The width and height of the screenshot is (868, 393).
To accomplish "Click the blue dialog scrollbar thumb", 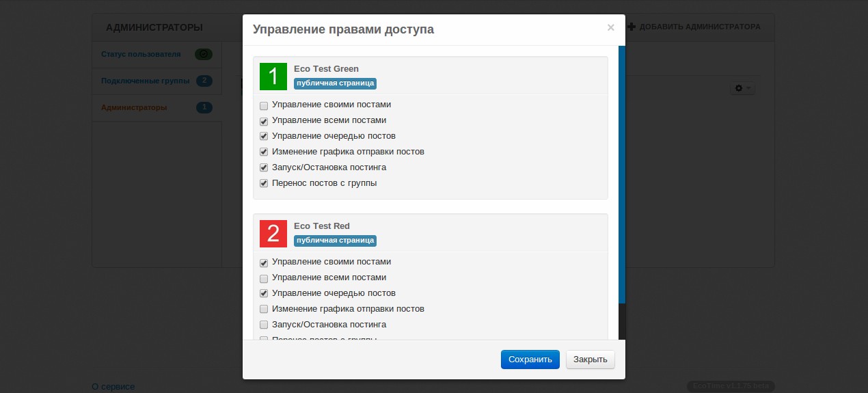I will pos(621,174).
